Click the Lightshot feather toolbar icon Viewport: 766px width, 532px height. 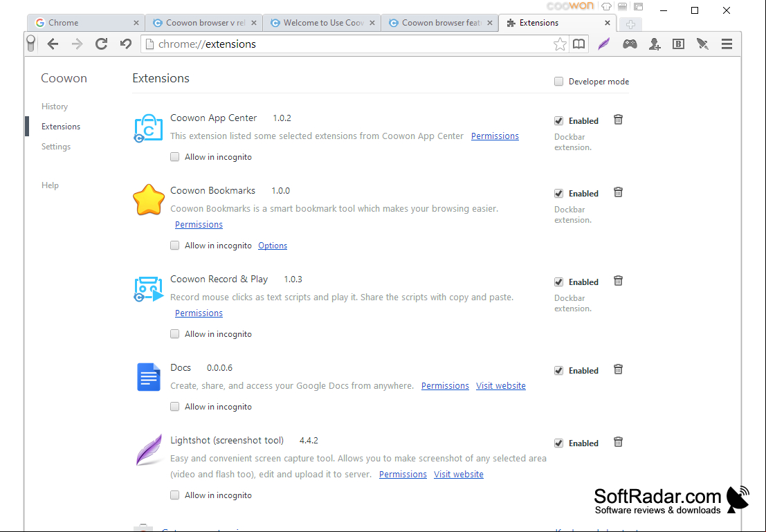click(x=604, y=44)
